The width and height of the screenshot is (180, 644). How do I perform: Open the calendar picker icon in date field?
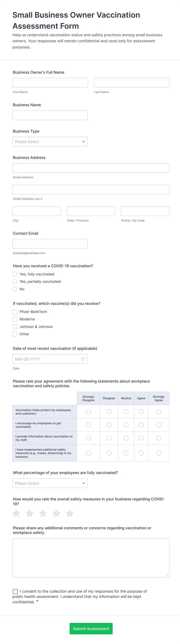pyautogui.click(x=83, y=359)
